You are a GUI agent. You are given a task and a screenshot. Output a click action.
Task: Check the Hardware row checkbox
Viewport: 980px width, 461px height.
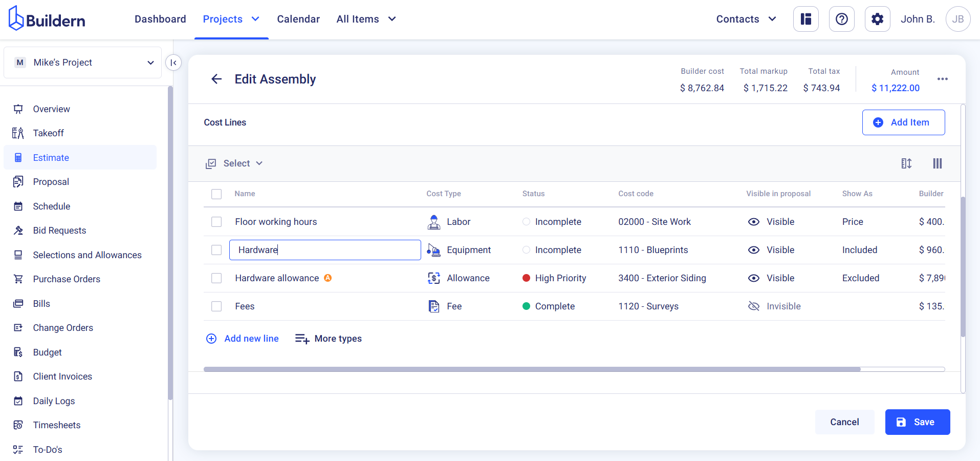[216, 250]
